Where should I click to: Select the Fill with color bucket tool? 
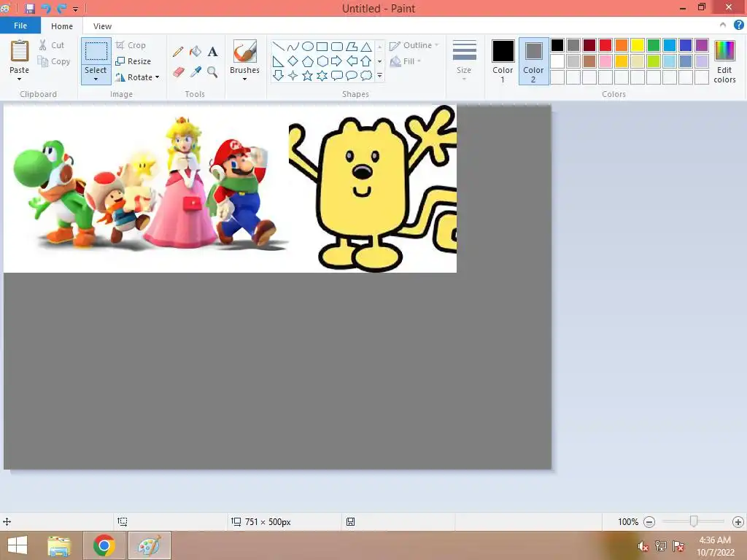pyautogui.click(x=196, y=52)
